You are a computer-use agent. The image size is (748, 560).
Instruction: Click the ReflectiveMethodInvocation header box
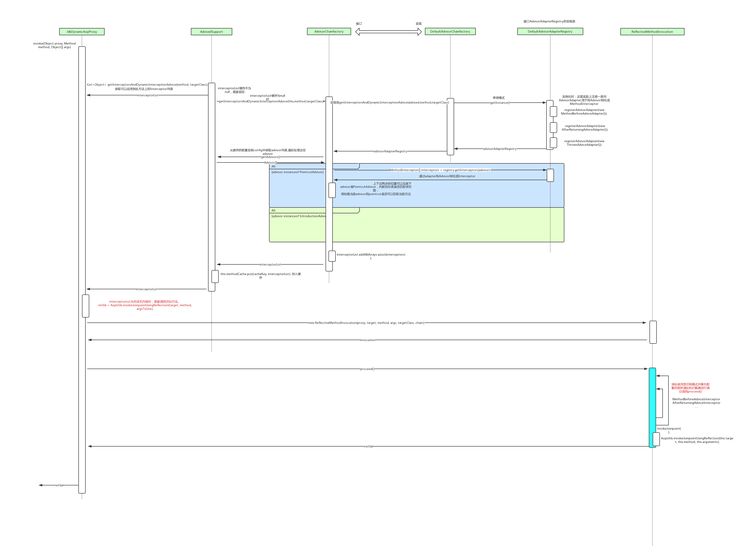click(652, 32)
